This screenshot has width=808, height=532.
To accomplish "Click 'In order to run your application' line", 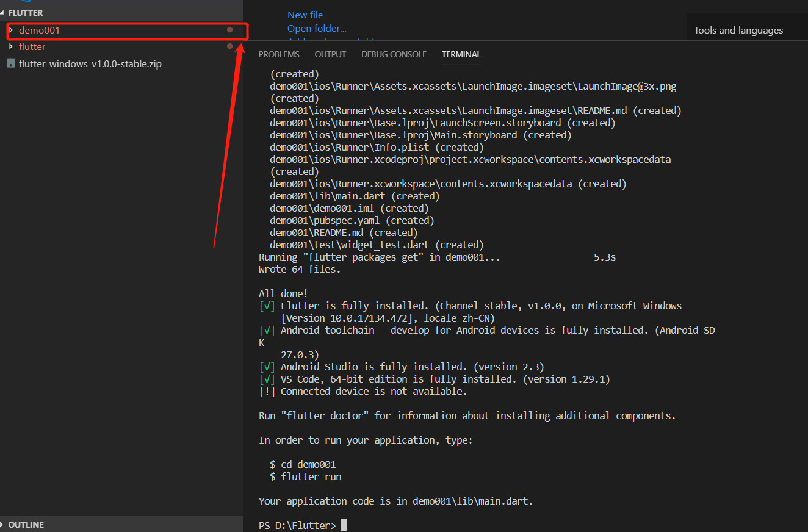I will click(x=366, y=440).
